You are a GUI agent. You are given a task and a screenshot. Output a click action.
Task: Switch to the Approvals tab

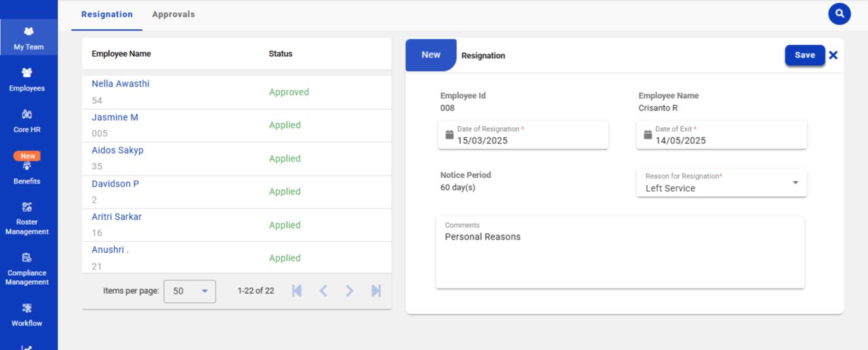click(x=173, y=14)
